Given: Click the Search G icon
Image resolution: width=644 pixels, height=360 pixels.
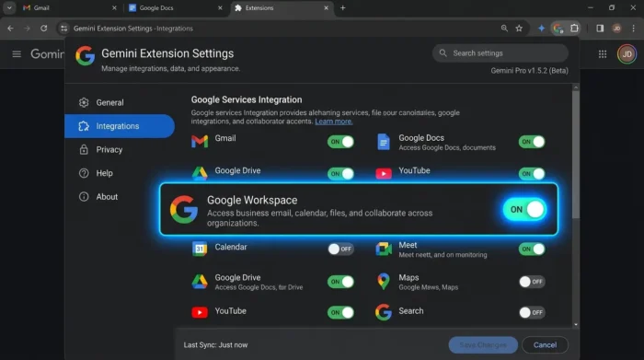Looking at the screenshot, I should click(384, 312).
